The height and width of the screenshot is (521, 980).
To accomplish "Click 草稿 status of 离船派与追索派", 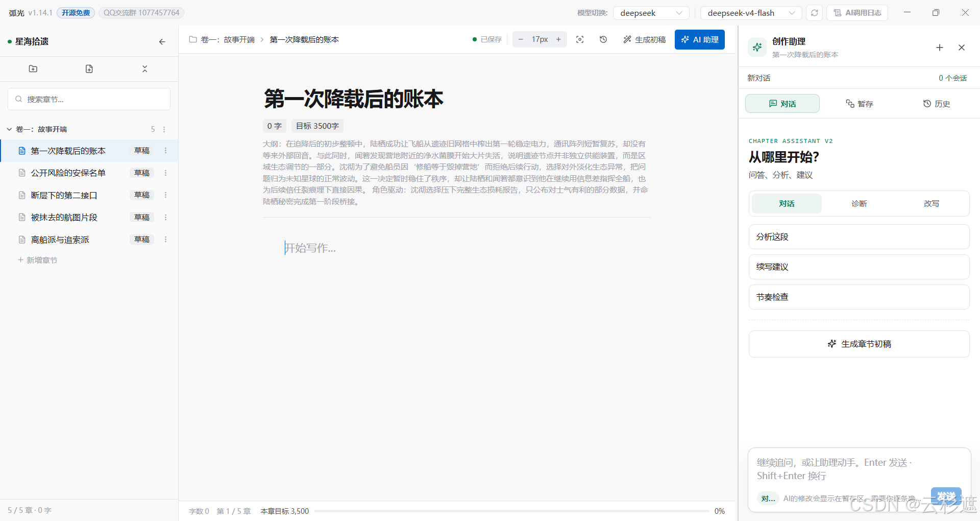I will click(x=142, y=240).
